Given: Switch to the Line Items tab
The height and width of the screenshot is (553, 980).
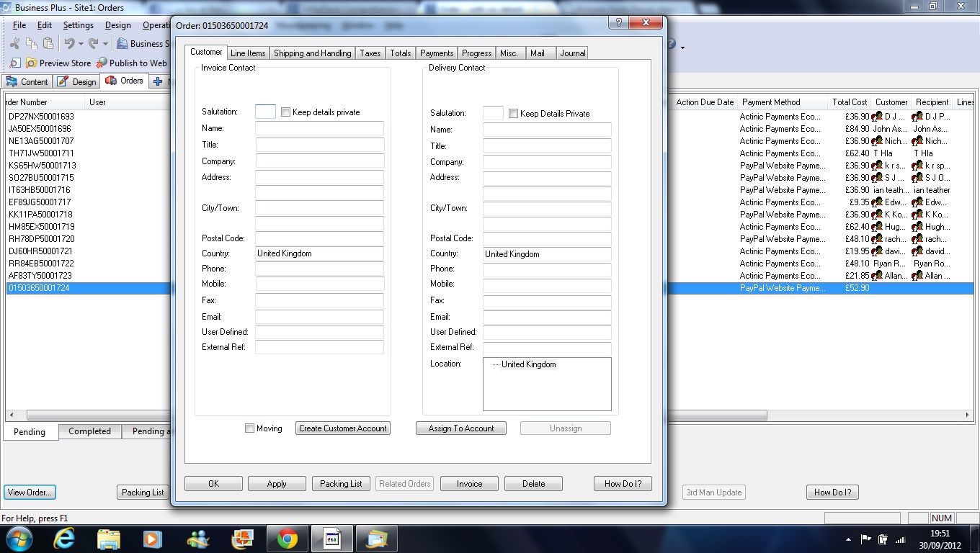Looking at the screenshot, I should click(x=248, y=53).
